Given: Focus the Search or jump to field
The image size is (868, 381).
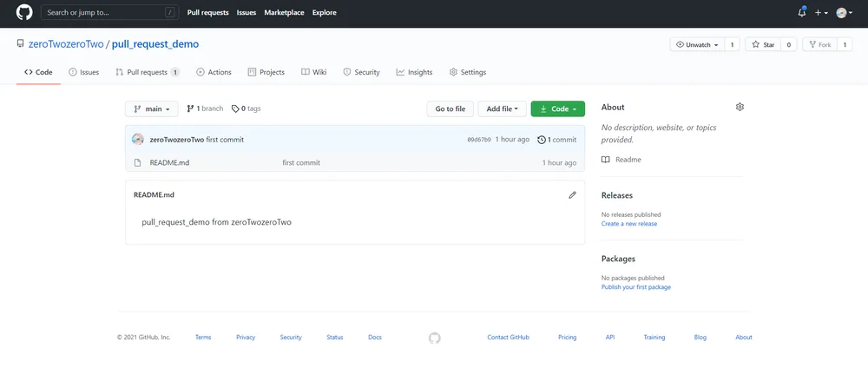Looking at the screenshot, I should point(110,12).
